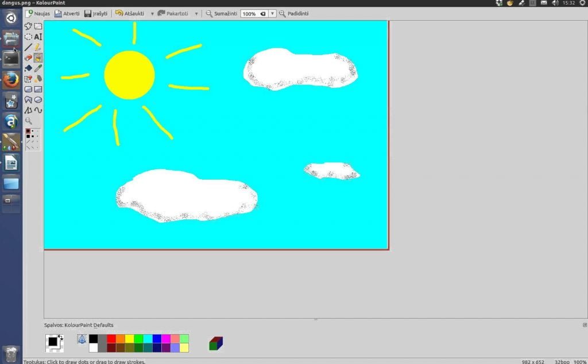Pick the bright red color swatch
Screen dimensions: 588x364
[111, 339]
